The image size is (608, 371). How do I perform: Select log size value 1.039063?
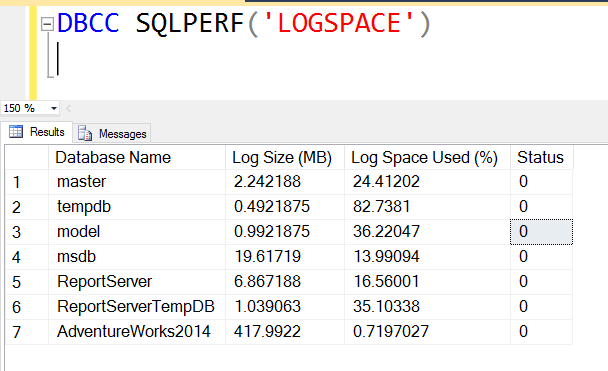coord(285,307)
